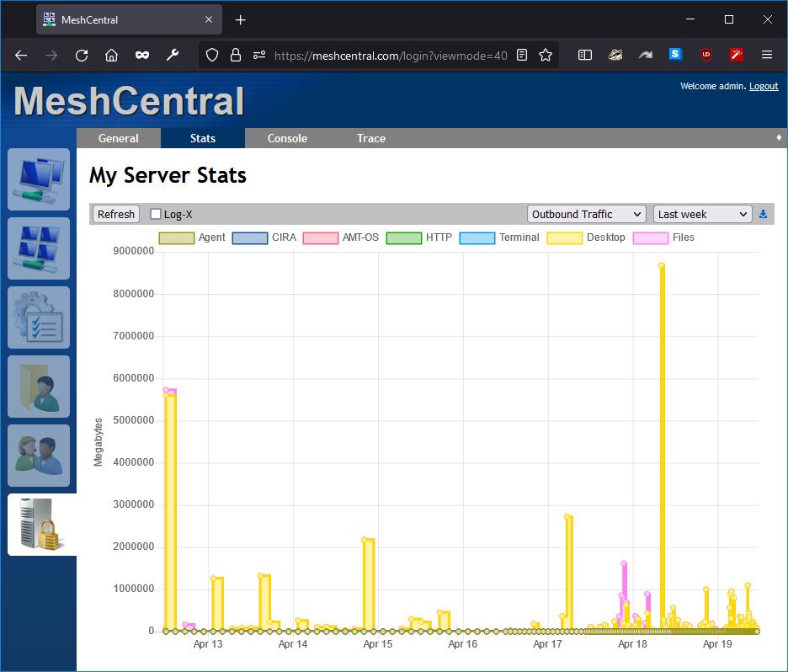Viewport: 788px width, 672px height.
Task: Open the user files sidebar icon
Action: point(38,387)
